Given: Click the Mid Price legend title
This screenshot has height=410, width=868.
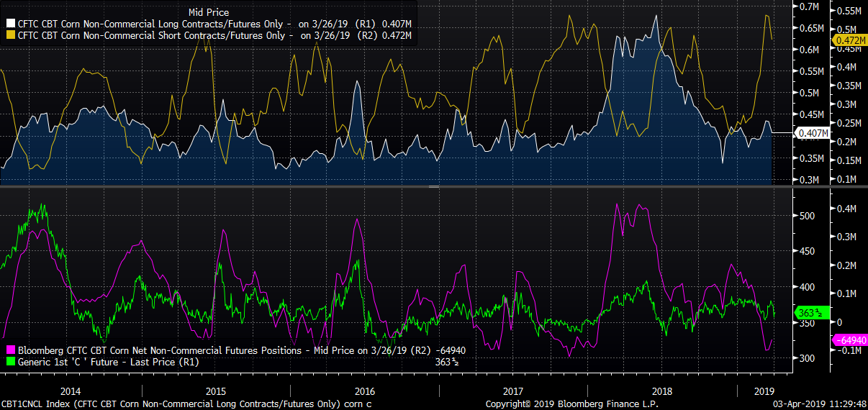Looking at the screenshot, I should pyautogui.click(x=209, y=12).
